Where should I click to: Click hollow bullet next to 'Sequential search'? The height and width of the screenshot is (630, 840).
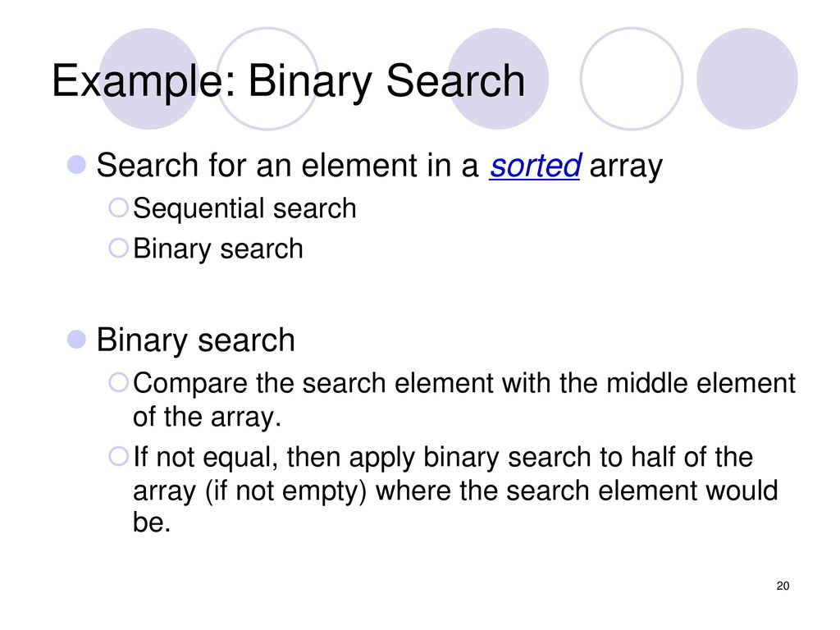click(x=118, y=208)
